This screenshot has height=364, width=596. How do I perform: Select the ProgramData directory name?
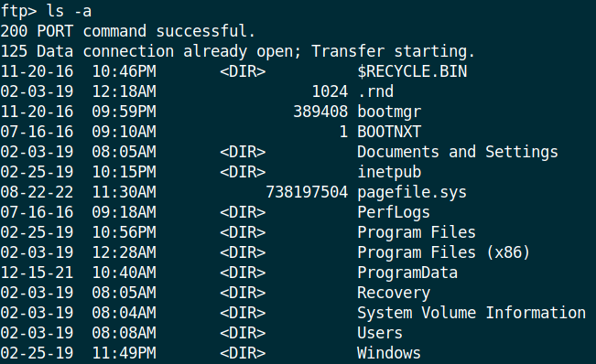[x=407, y=273]
